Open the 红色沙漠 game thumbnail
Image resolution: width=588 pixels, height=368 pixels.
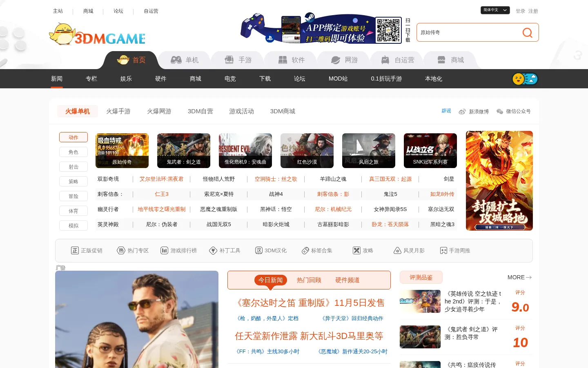307,150
